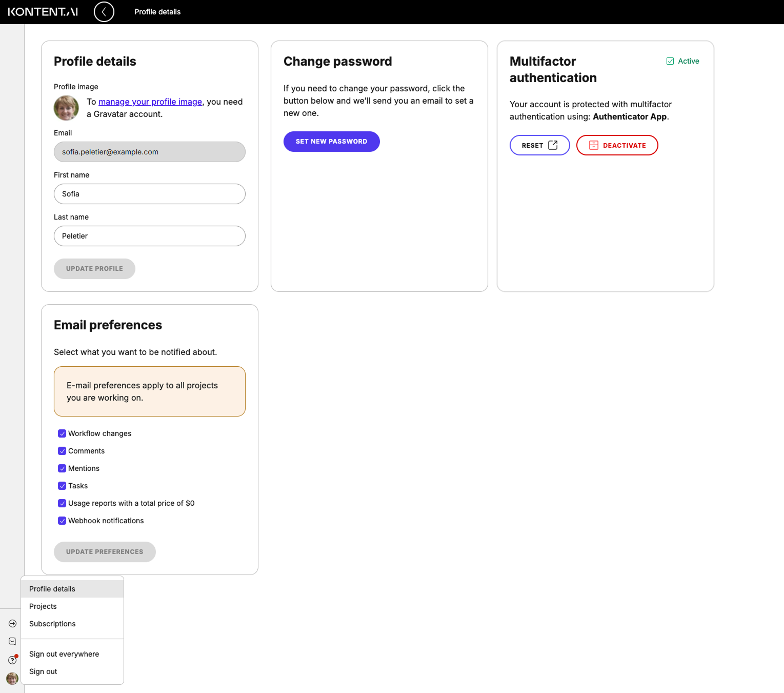Screen dimensions: 784x693
Task: Select Projects from the account menu
Action: pos(43,606)
